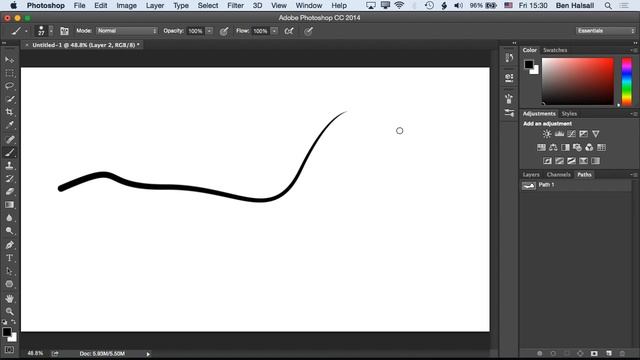Add a Black & White adjustment

pyautogui.click(x=565, y=147)
